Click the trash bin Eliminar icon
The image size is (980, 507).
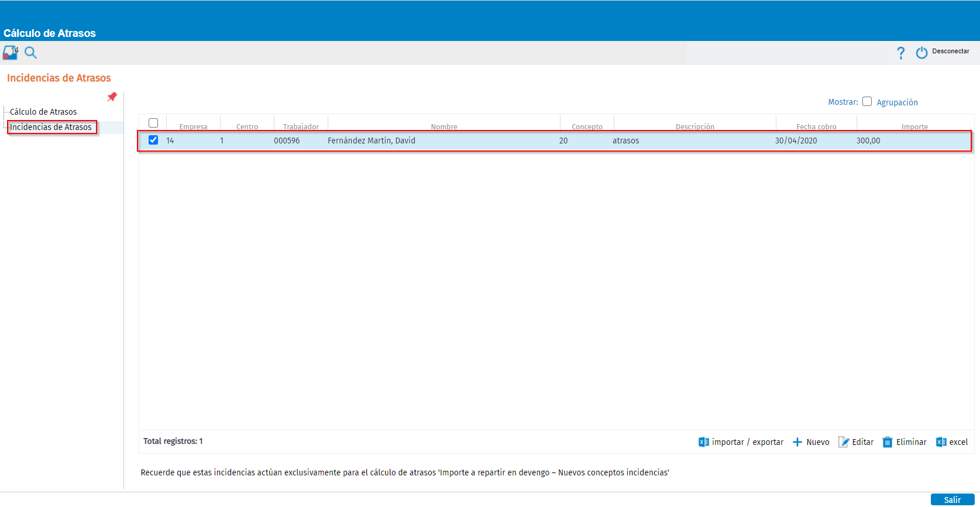[888, 442]
